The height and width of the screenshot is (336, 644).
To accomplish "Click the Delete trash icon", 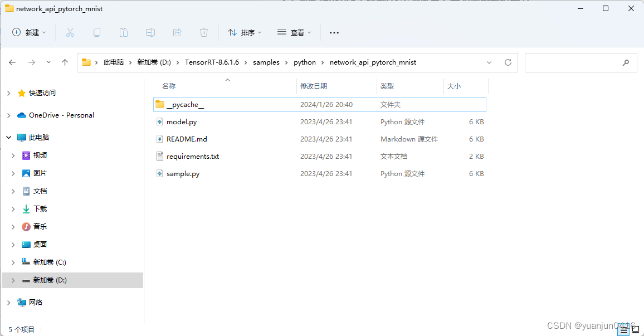I will (x=204, y=32).
